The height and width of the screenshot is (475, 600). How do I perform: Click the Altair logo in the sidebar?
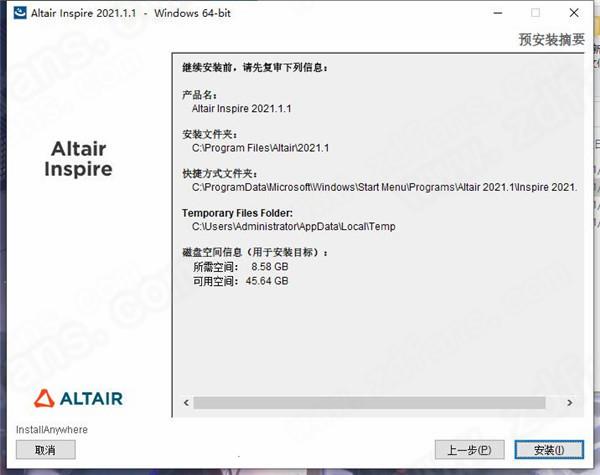[78, 398]
